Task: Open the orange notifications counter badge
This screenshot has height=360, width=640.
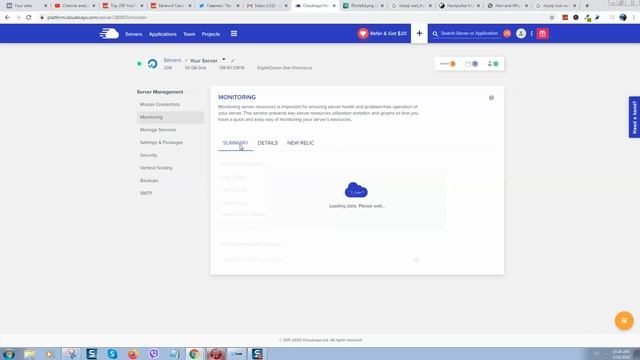Action: 507,33
